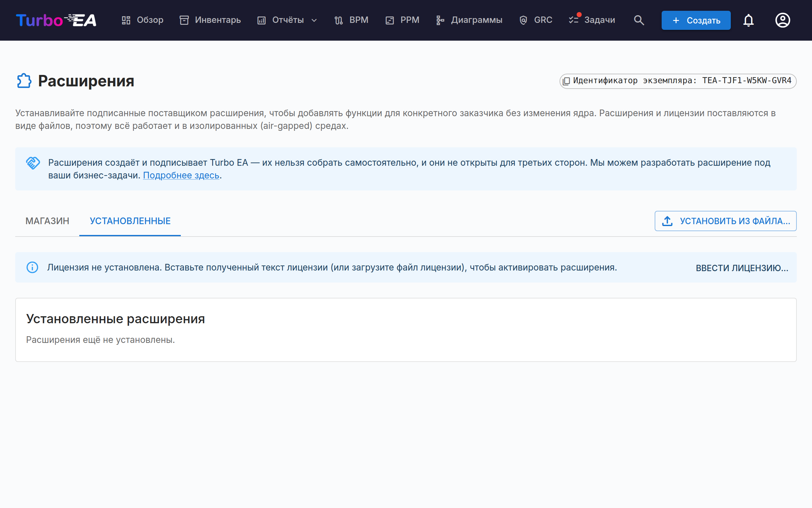
Task: Open search with the magnifier icon
Action: pos(639,20)
